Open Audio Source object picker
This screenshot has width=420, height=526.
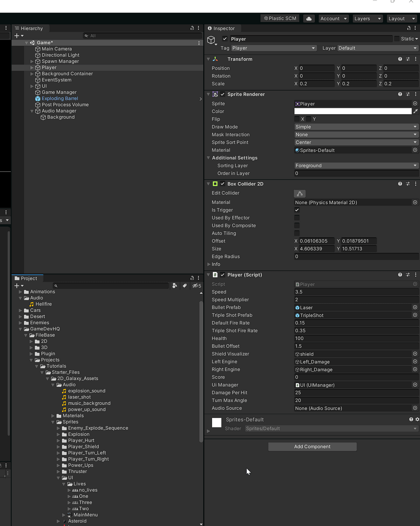coord(415,408)
